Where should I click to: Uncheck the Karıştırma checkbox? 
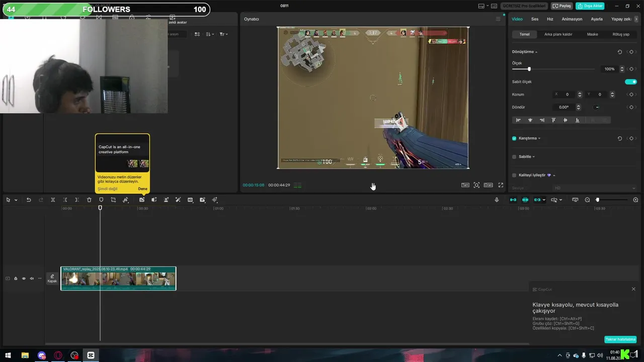click(x=514, y=138)
